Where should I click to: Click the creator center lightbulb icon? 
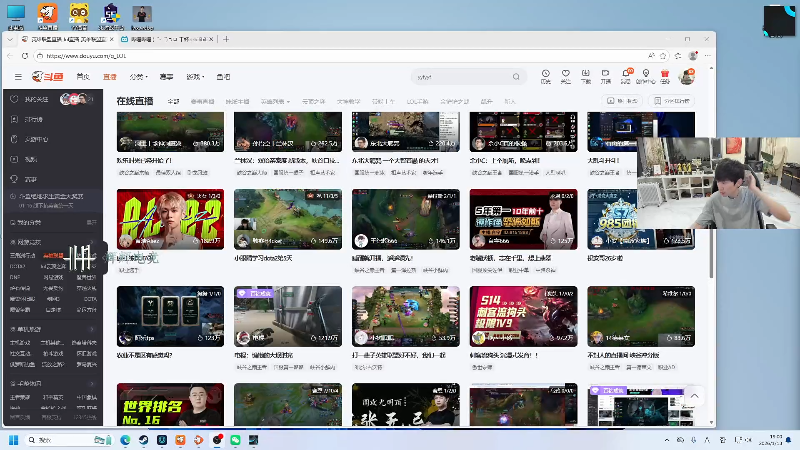645,77
